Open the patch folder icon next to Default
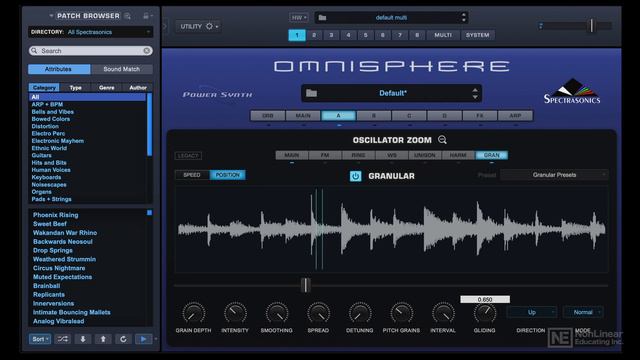 (311, 93)
